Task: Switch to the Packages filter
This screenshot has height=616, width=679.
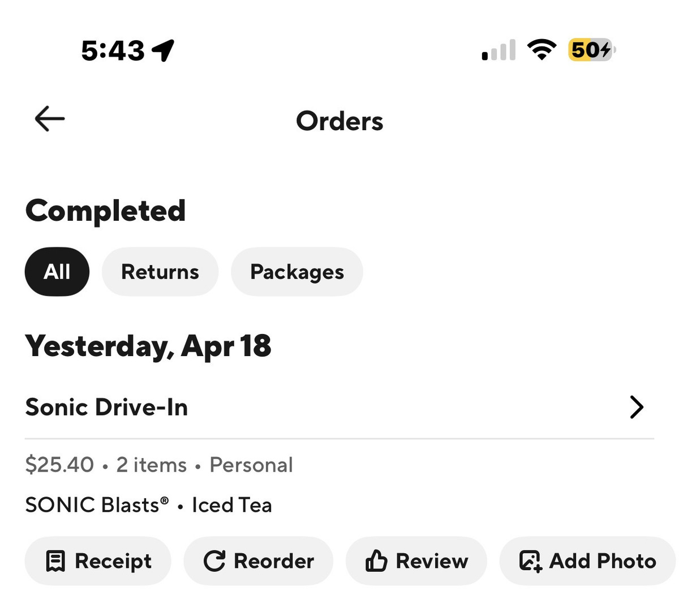Action: (297, 272)
